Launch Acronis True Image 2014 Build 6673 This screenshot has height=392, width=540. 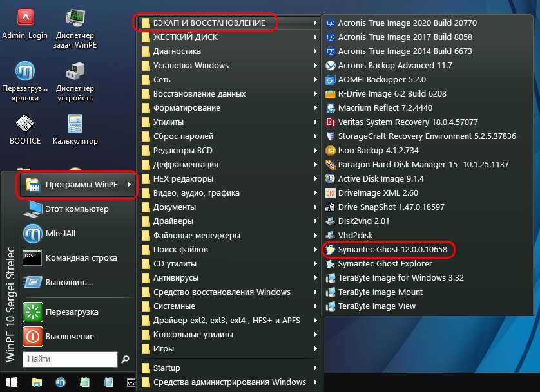[427, 51]
